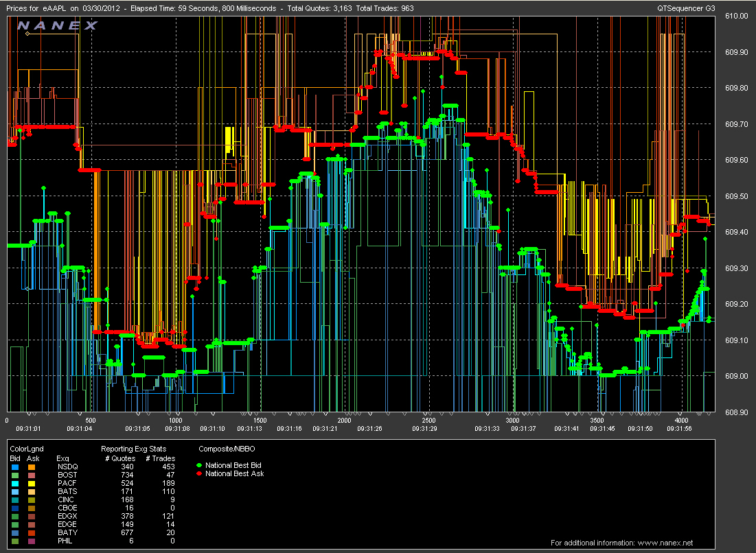This screenshot has height=553, width=756.
Task: Click the 09:31:01 time axis label
Action: click(x=28, y=428)
